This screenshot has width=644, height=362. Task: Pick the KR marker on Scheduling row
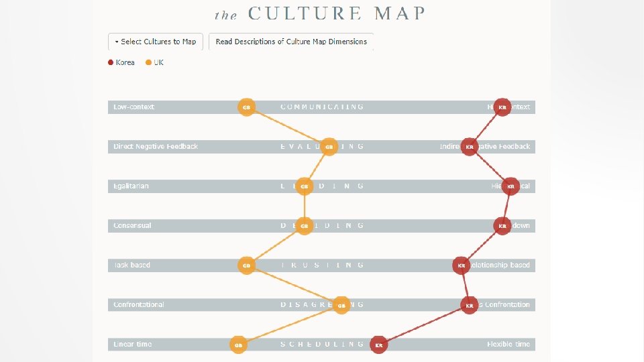click(x=378, y=345)
